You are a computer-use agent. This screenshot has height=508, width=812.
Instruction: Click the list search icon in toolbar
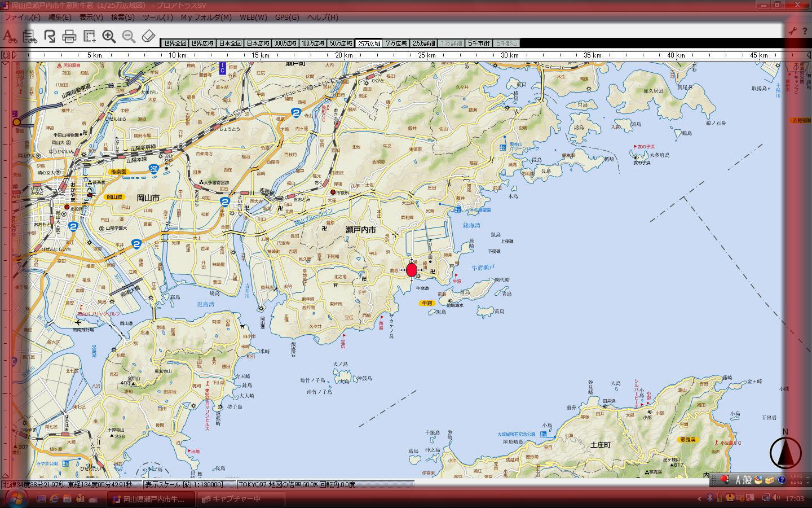pos(29,37)
